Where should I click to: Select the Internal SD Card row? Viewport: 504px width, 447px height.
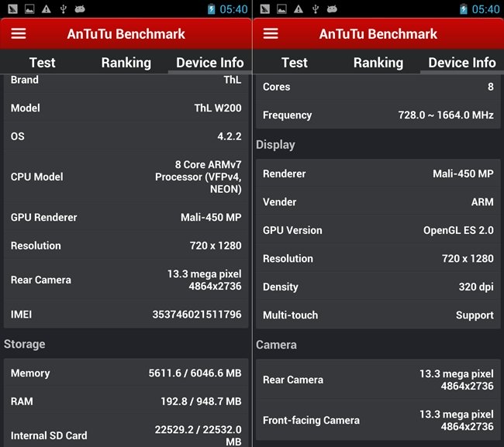[x=126, y=434]
